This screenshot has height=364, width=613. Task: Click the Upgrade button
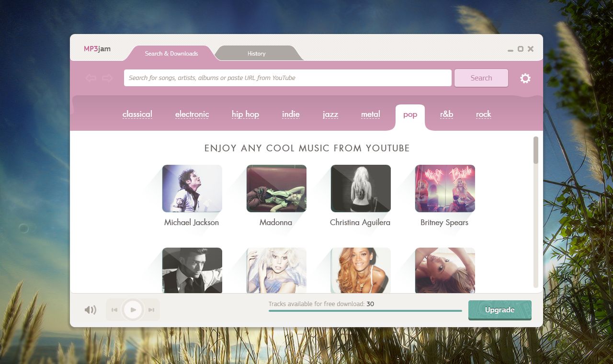tap(500, 310)
